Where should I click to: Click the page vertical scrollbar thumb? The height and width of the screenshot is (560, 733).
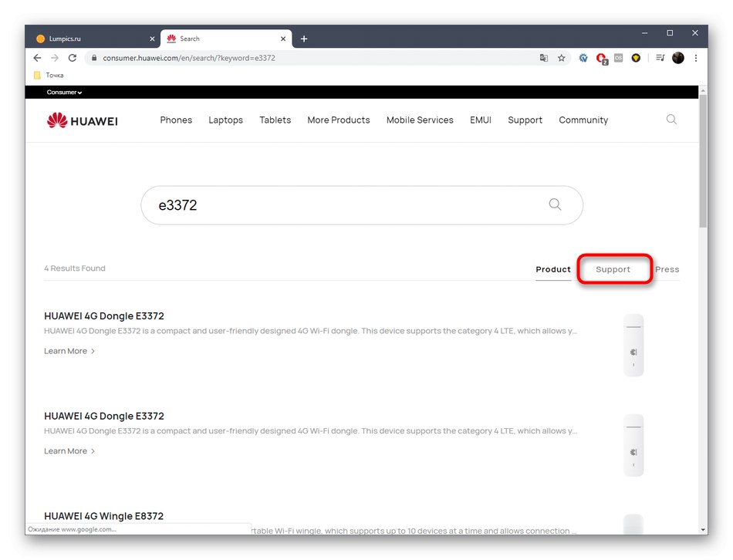[x=703, y=161]
